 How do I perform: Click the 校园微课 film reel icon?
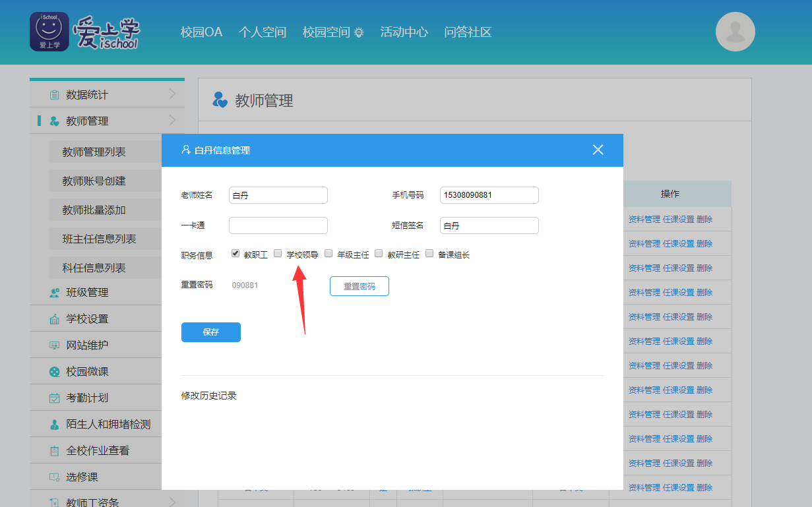[x=54, y=372]
